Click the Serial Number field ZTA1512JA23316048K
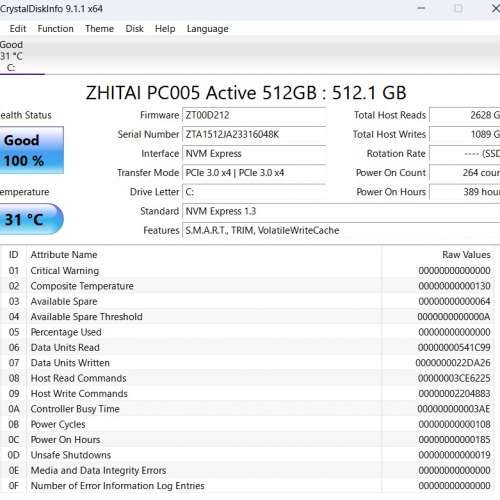The height and width of the screenshot is (500, 500). tap(254, 134)
